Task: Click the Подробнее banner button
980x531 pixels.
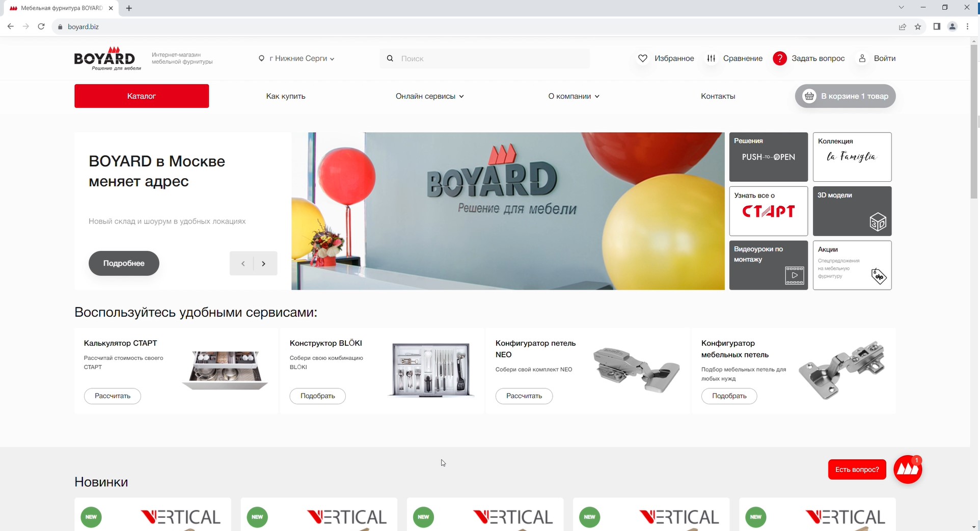Action: 124,263
